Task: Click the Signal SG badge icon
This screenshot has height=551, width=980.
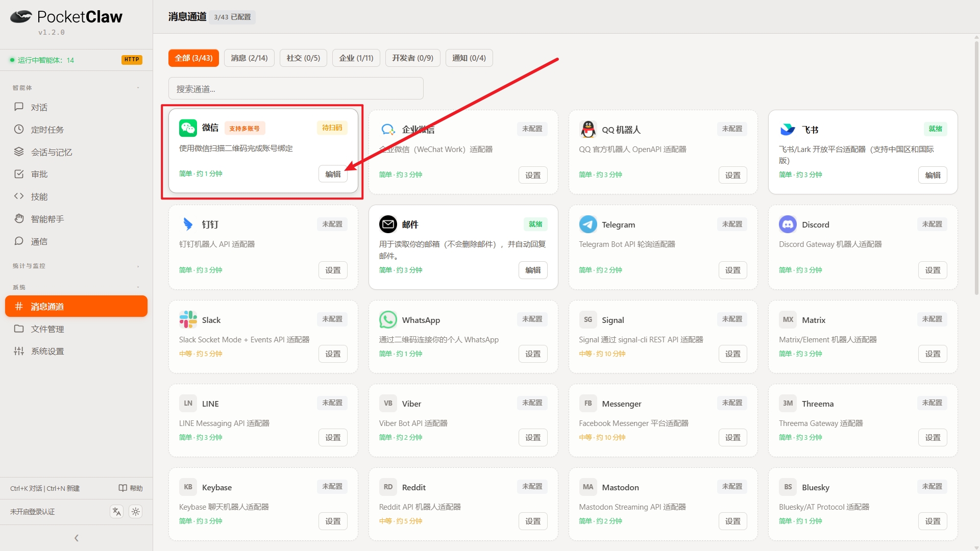Action: click(588, 319)
